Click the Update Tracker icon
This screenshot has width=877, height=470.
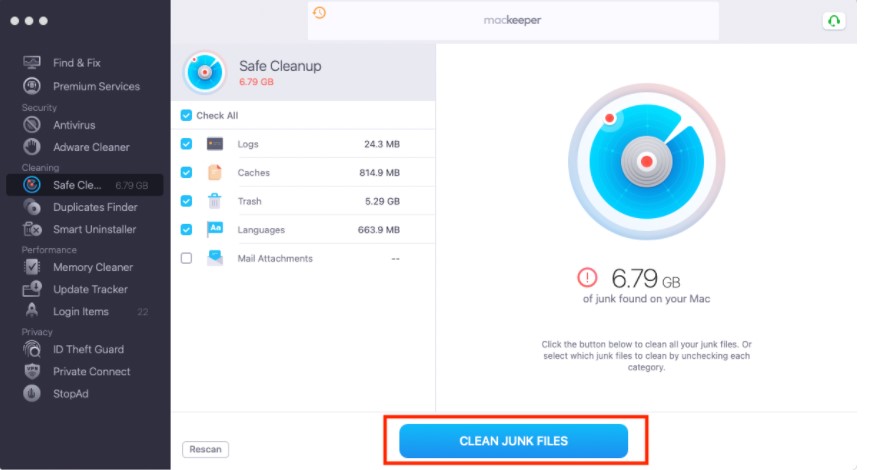pyautogui.click(x=32, y=289)
